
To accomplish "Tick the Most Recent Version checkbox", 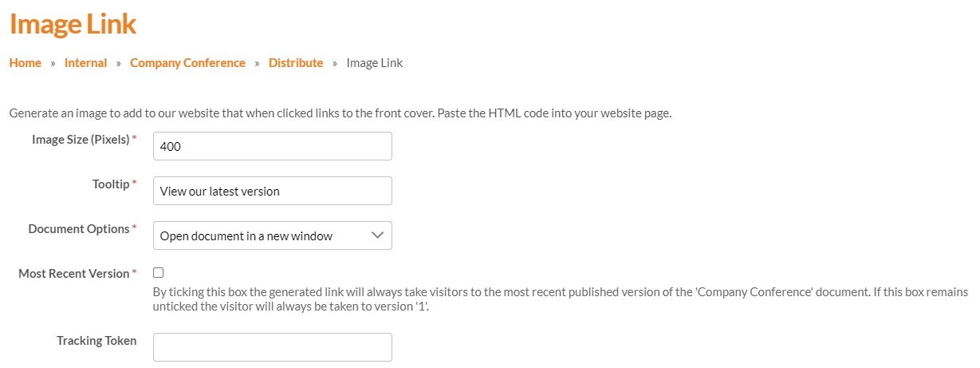I will tap(158, 273).
